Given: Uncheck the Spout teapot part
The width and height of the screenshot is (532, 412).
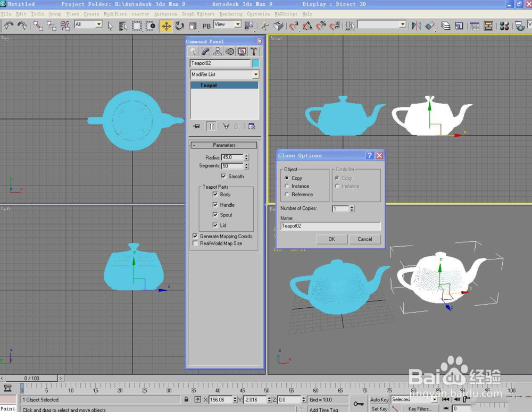Looking at the screenshot, I should click(x=215, y=215).
